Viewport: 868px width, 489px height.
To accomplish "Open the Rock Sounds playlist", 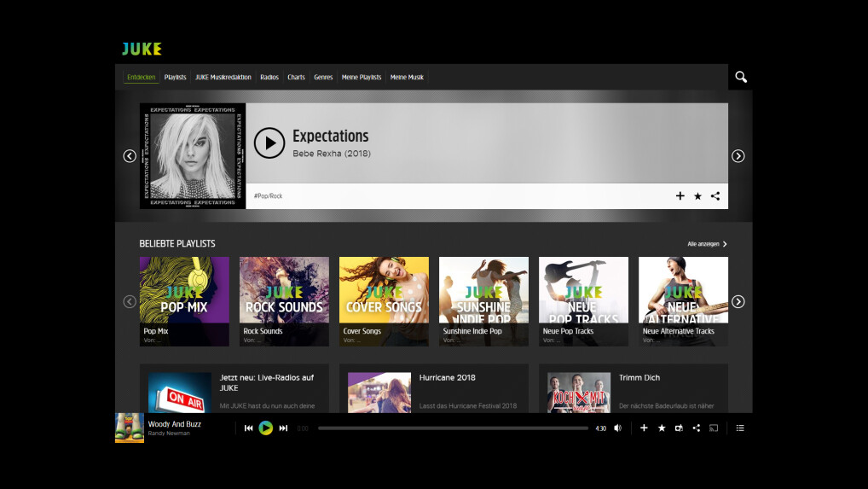I will pos(284,302).
